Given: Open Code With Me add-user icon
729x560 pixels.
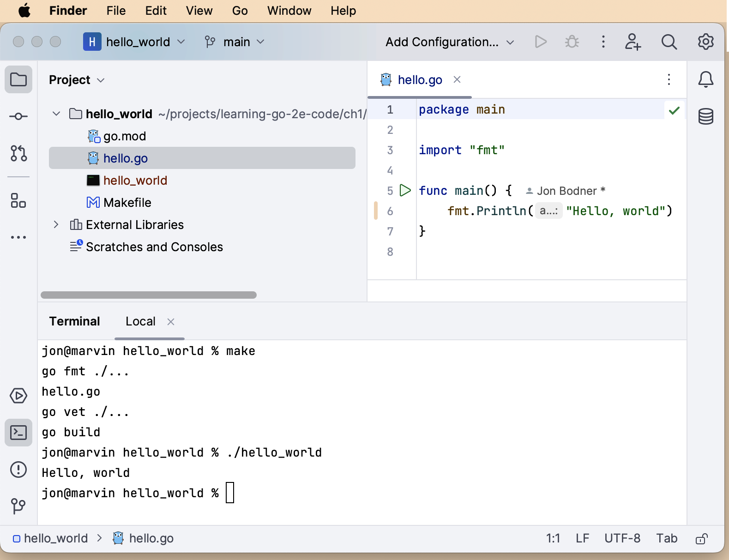Looking at the screenshot, I should (633, 42).
